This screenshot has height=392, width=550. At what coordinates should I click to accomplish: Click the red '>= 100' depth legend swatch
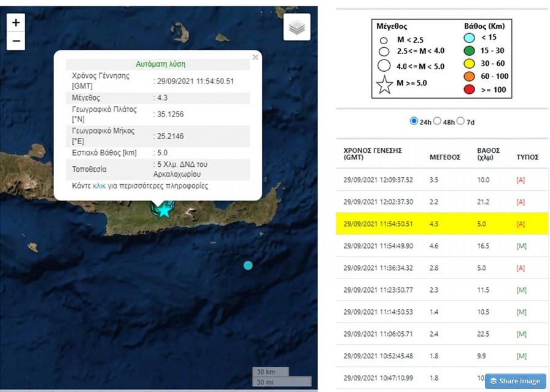[469, 90]
